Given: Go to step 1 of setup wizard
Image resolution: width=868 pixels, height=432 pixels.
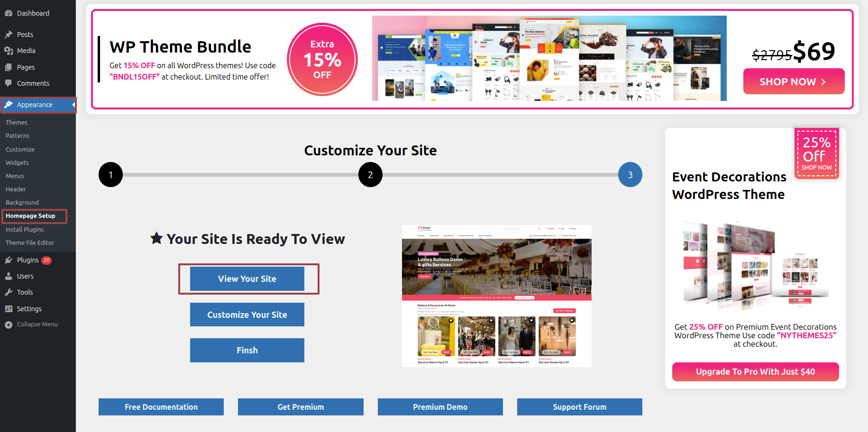Looking at the screenshot, I should [110, 175].
